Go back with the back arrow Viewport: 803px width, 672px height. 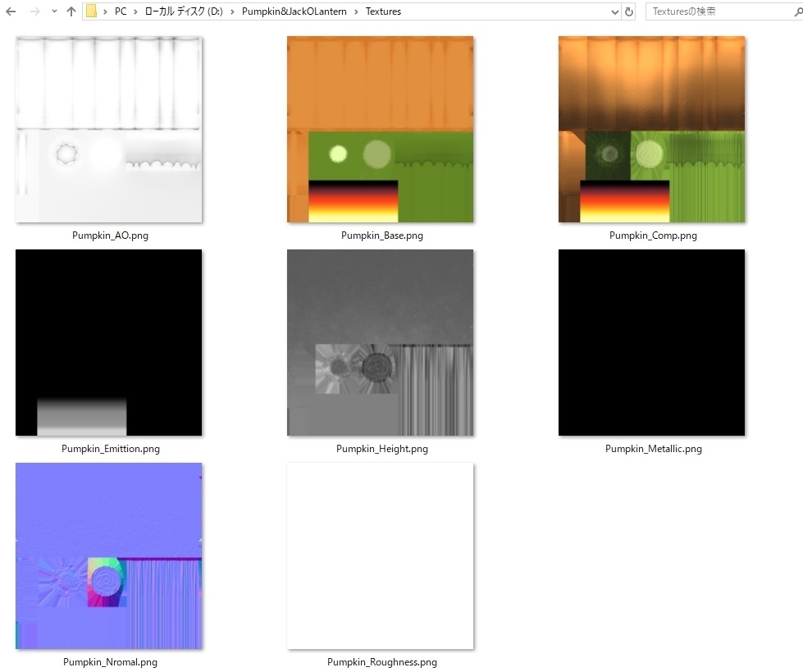[10, 11]
